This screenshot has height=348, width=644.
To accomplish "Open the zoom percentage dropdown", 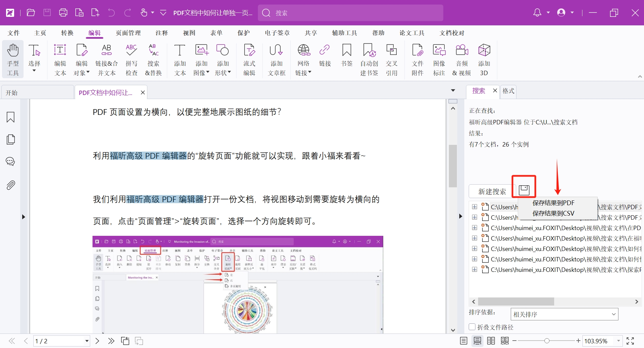I will click(618, 341).
